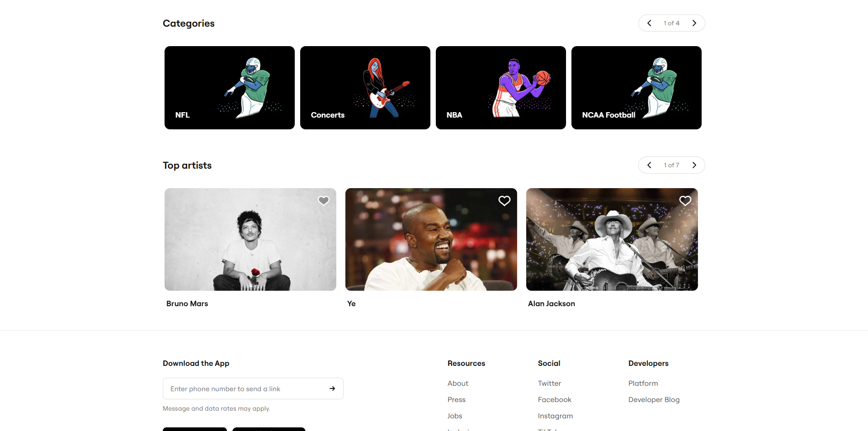Open Alan Jackson artist name link
This screenshot has height=431, width=868.
[552, 303]
